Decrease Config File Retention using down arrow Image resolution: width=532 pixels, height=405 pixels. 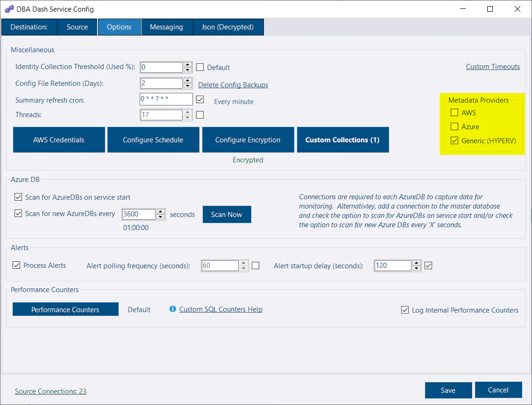[187, 86]
